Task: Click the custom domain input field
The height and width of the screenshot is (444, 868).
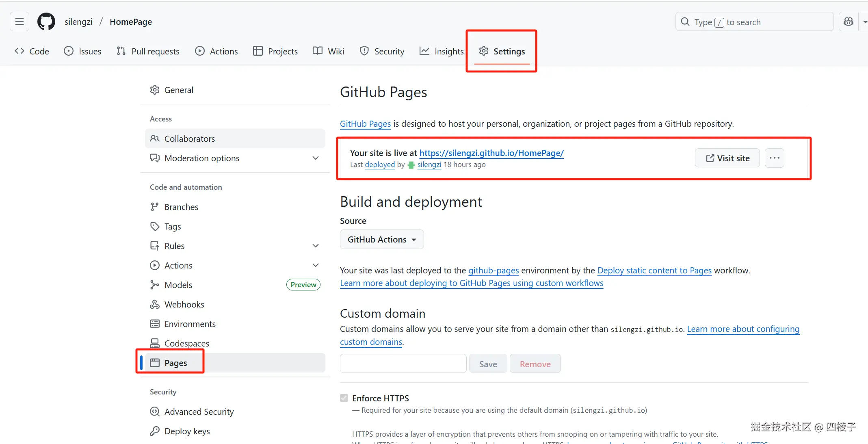Action: 403,363
